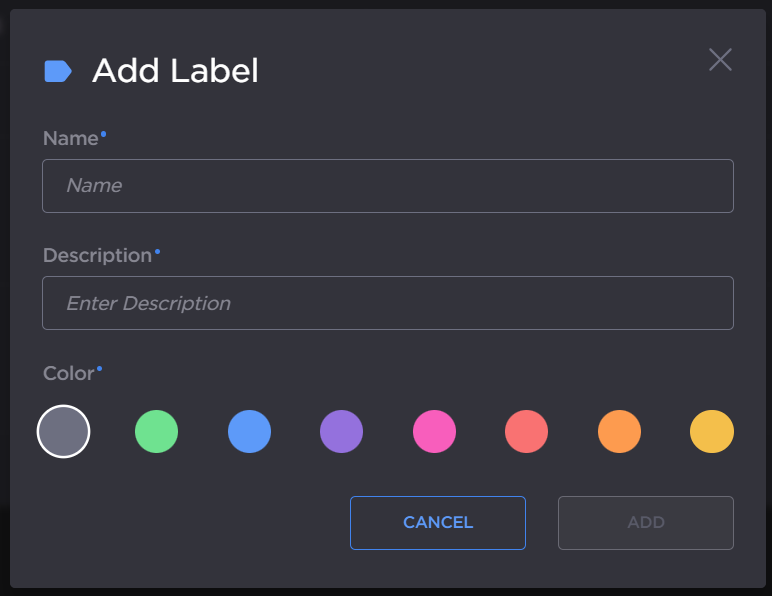Click the Description field label
Viewport: 772px width, 596px height.
97,256
